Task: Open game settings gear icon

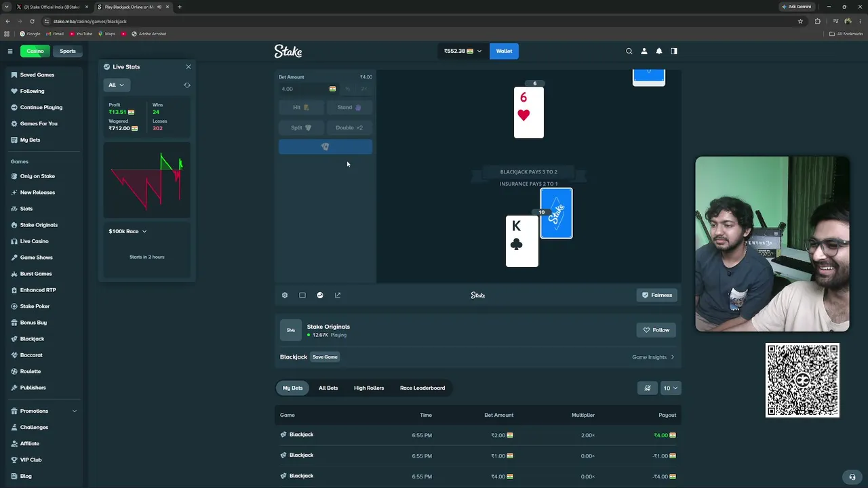Action: [285, 295]
